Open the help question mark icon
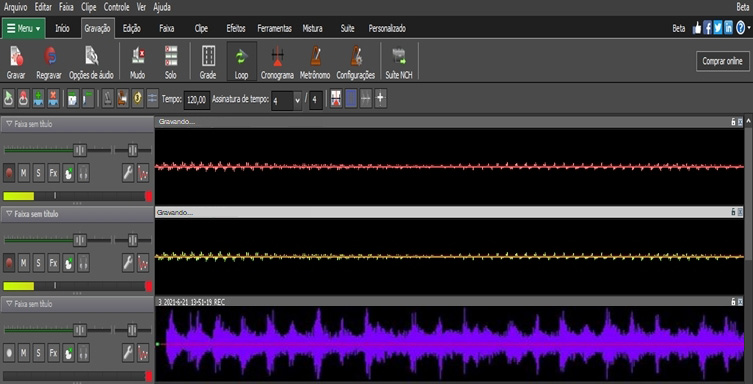The image size is (753, 384). 740,28
